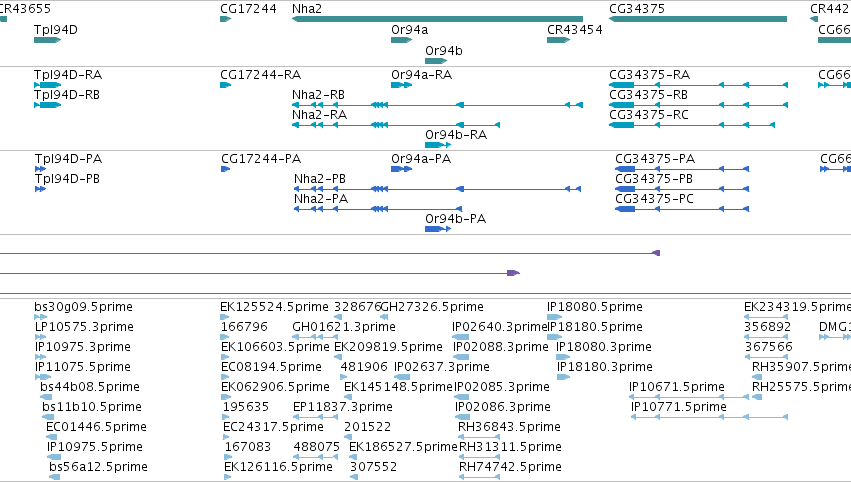Select transcript Or94b-RA
This screenshot has height=482, width=851.
456,135
